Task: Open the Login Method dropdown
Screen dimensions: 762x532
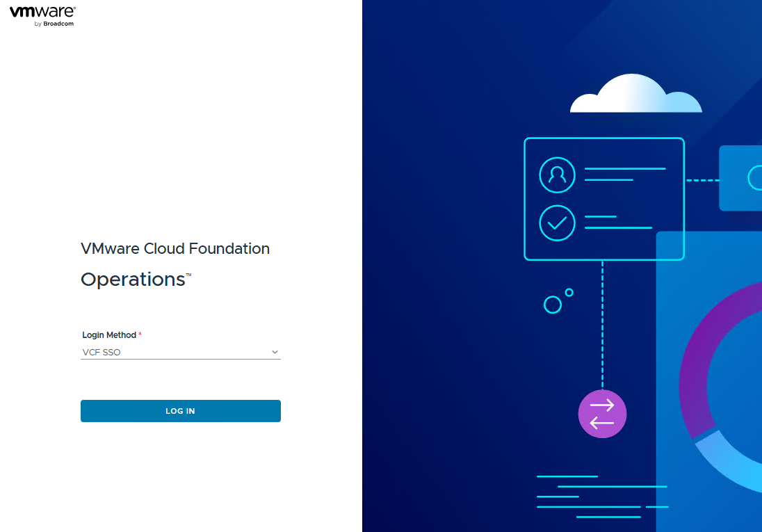Action: tap(180, 353)
